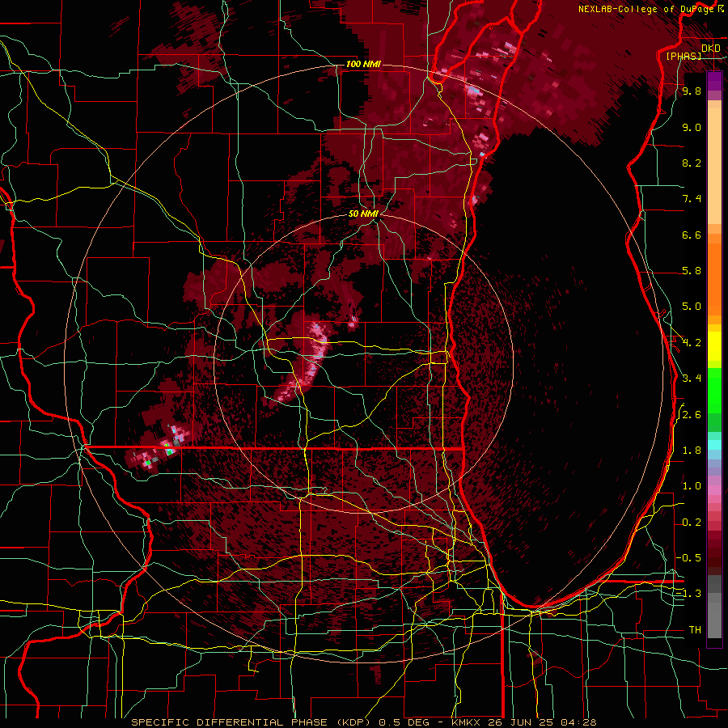The width and height of the screenshot is (728, 728).
Task: Click the 50 NMI range ring label
Action: click(363, 214)
